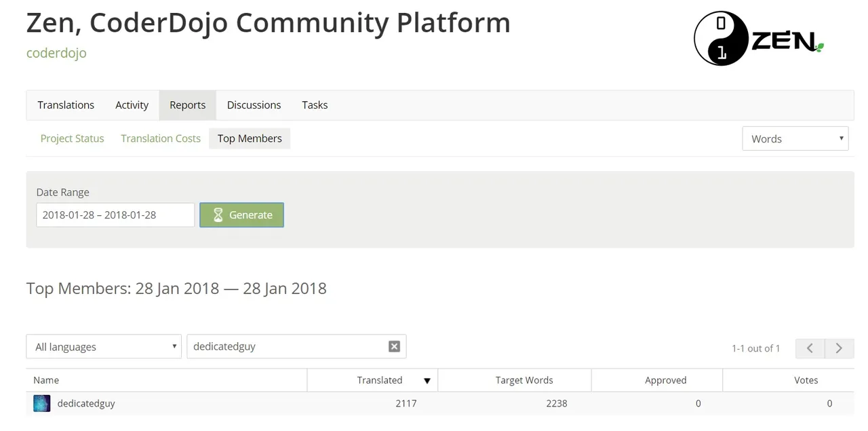The image size is (868, 431).
Task: Sort by the Target Words column
Action: (515, 380)
